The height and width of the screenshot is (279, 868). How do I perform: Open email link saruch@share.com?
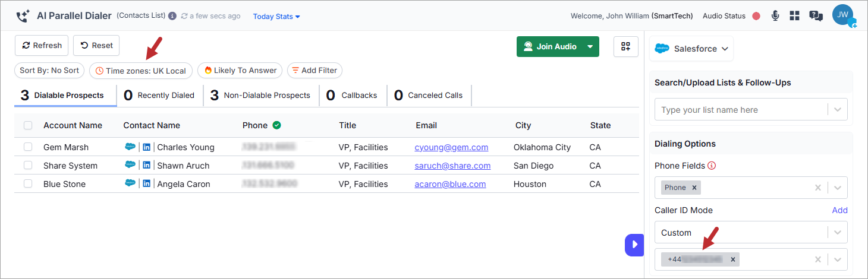[452, 166]
